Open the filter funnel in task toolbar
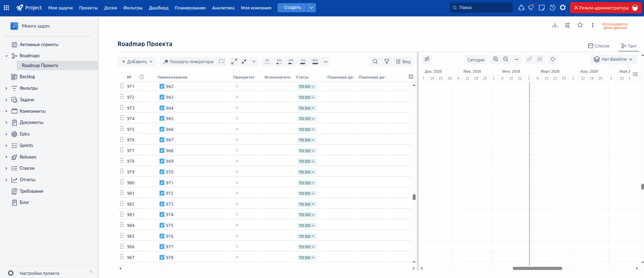 387,61
